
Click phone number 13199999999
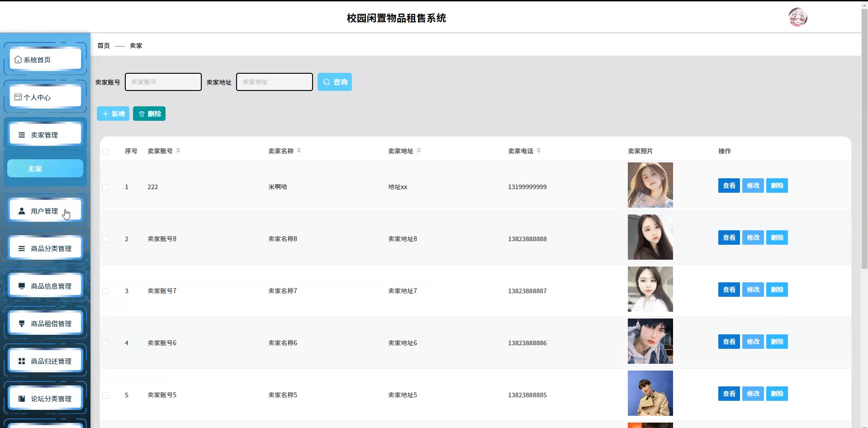pos(527,187)
